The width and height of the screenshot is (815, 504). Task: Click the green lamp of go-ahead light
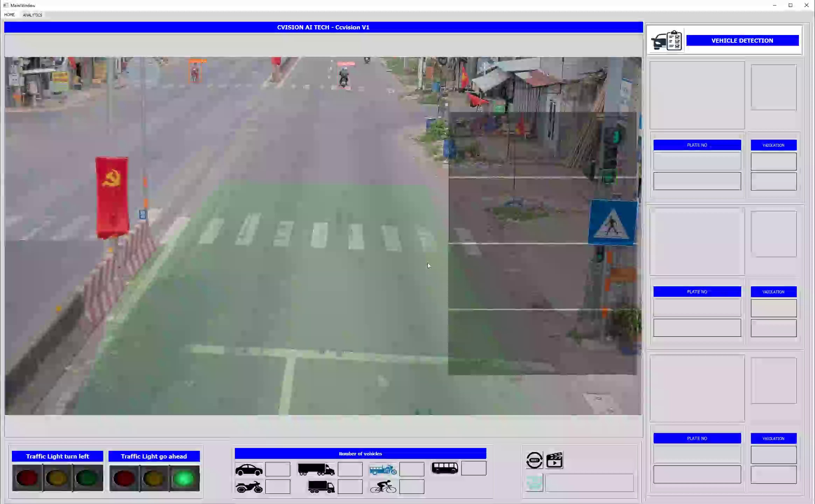pyautogui.click(x=184, y=478)
